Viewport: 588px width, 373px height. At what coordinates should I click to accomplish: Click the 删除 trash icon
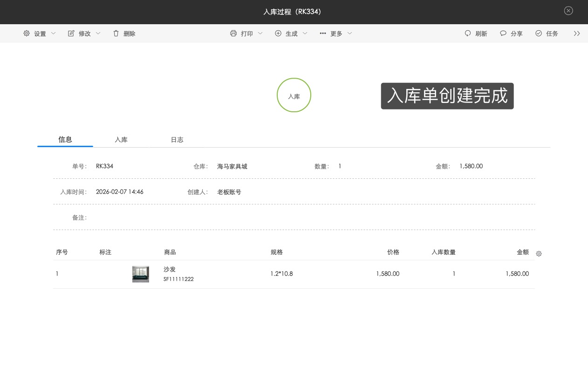(x=116, y=33)
